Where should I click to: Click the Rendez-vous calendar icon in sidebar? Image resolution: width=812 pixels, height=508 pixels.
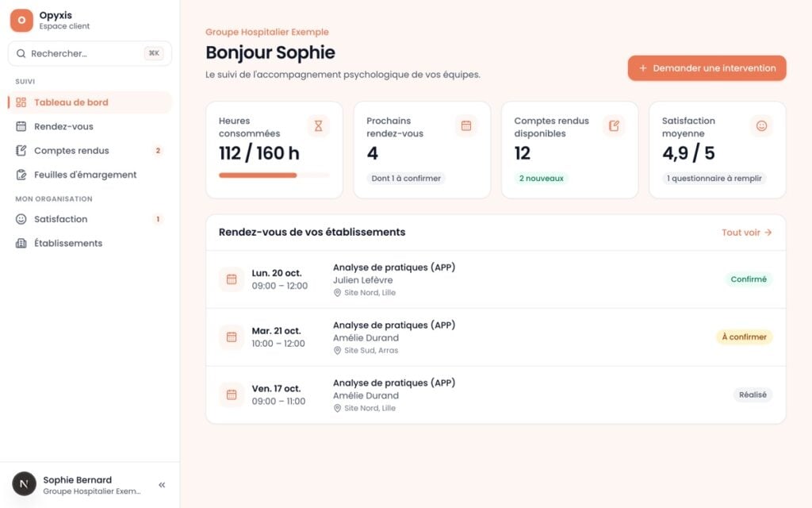click(x=21, y=126)
